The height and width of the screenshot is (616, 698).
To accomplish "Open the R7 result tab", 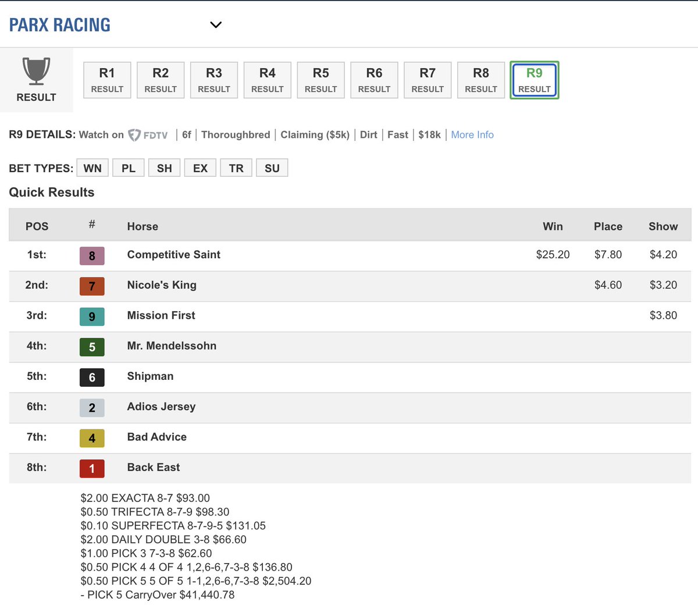I will pos(428,80).
